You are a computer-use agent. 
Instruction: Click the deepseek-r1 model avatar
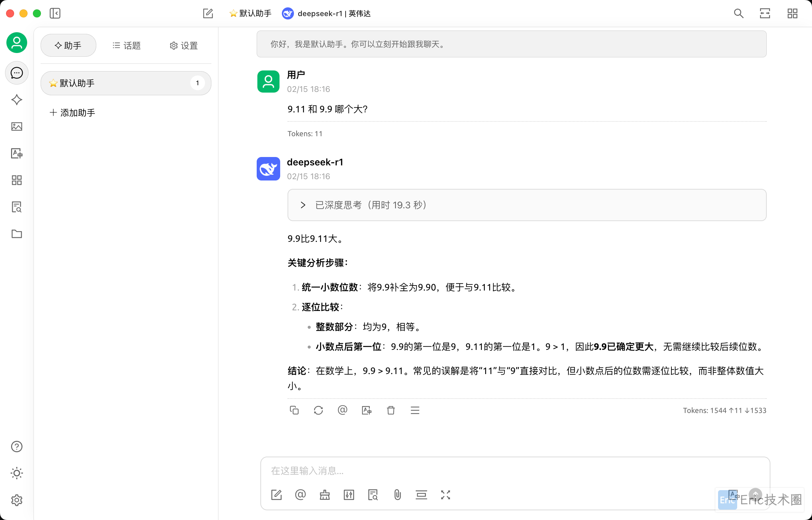click(x=268, y=169)
